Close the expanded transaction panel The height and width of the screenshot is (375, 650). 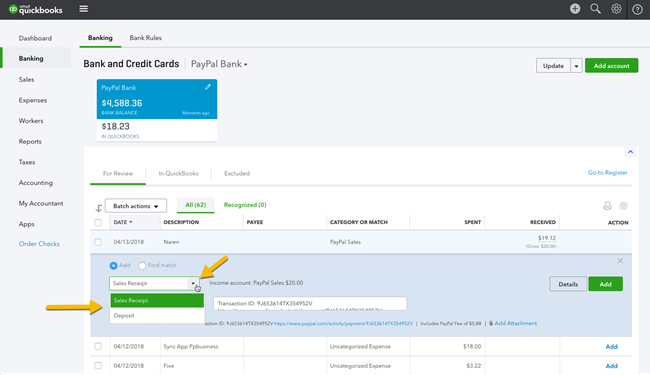click(x=620, y=261)
